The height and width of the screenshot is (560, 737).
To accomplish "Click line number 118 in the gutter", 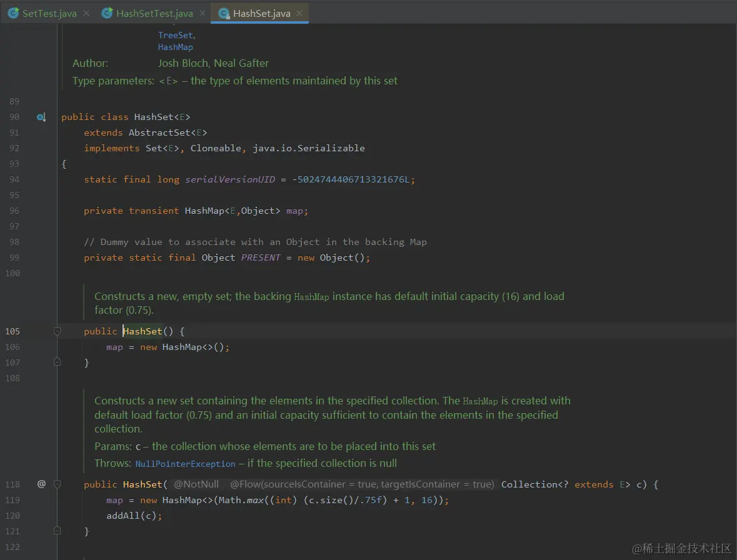I will [x=13, y=484].
